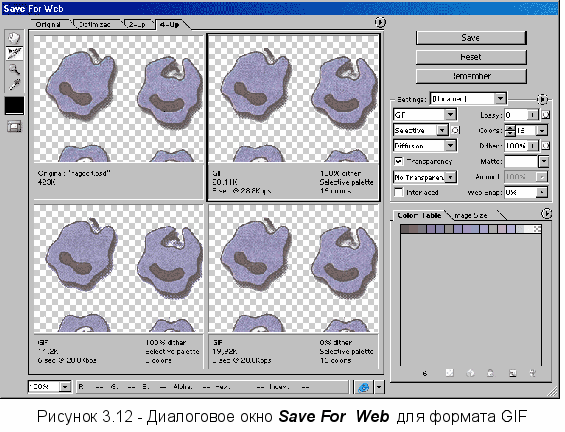The image size is (565, 432).
Task: Select the Slice Select tool
Action: point(14,53)
